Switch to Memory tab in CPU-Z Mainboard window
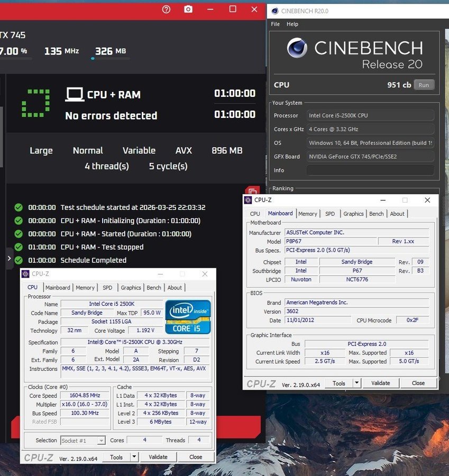This screenshot has height=476, width=449. pos(307,214)
